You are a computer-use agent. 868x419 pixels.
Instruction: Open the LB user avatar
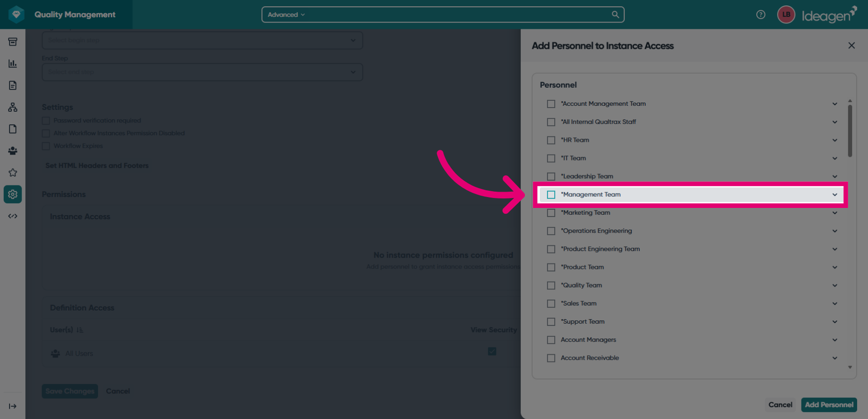786,14
